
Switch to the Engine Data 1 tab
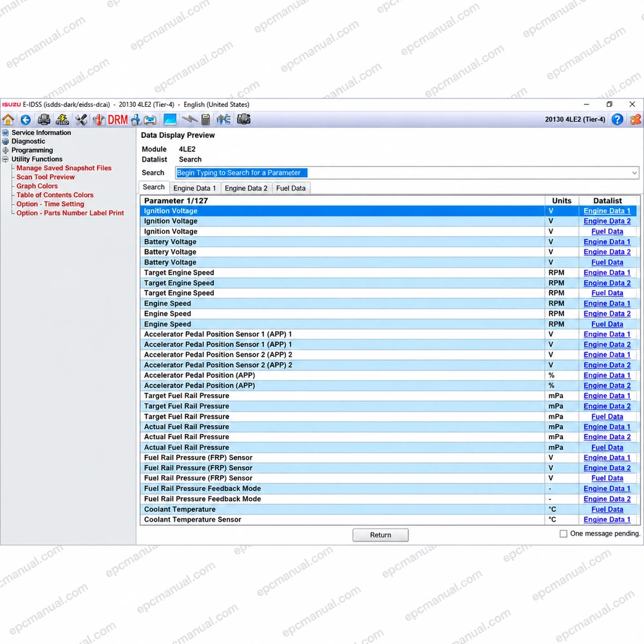[194, 188]
